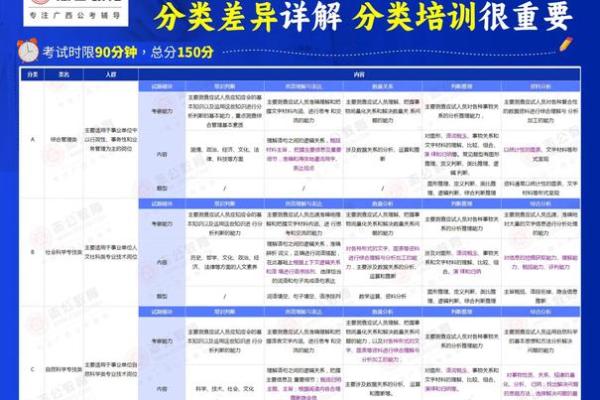Click the alarm clock icon beside 考试时限
This screenshot has height=400, width=600.
(x=28, y=51)
